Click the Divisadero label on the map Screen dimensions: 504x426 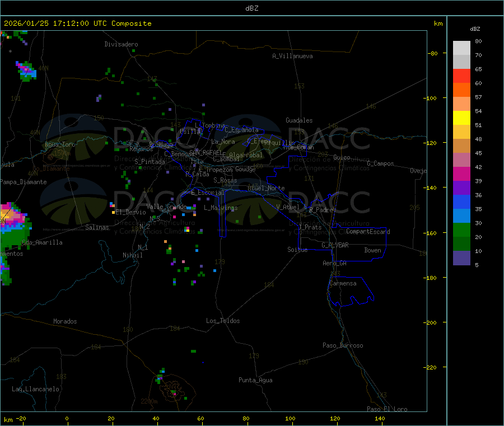[x=121, y=44]
